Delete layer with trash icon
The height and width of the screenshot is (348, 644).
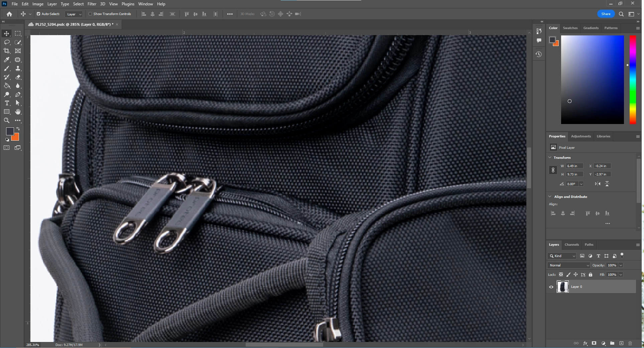630,343
